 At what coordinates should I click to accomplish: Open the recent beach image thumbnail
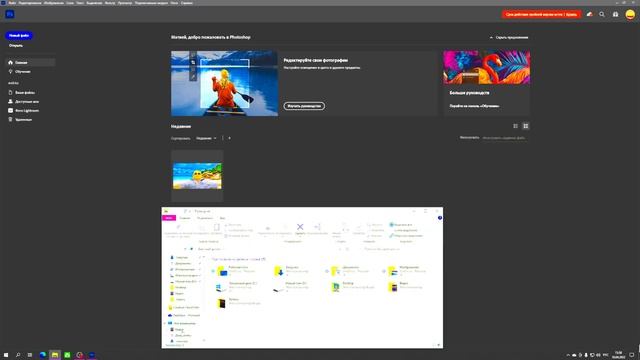coord(197,176)
